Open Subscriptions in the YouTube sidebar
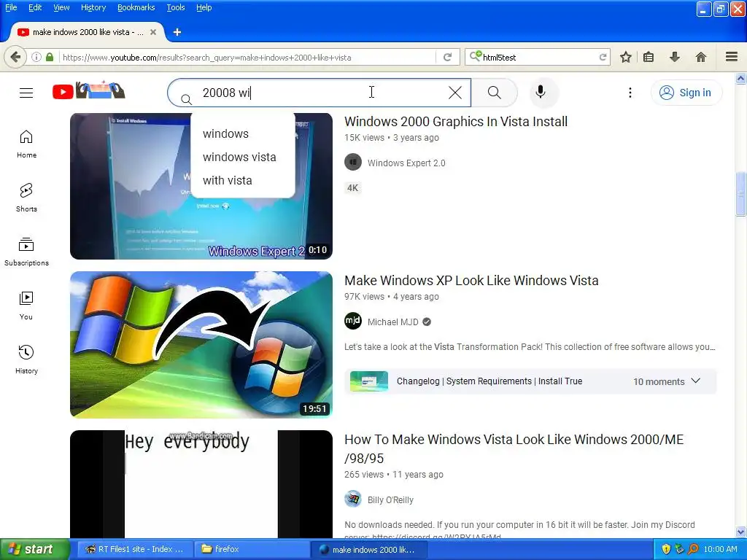 (x=26, y=252)
